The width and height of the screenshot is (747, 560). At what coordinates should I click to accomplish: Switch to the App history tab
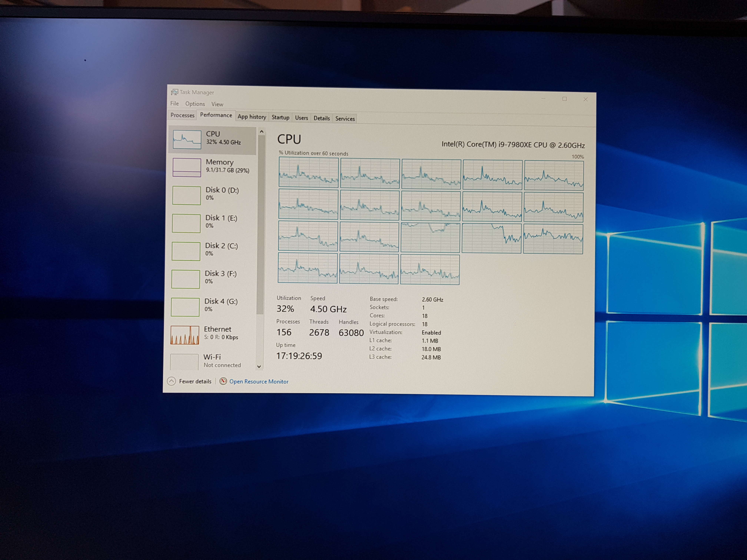click(252, 116)
